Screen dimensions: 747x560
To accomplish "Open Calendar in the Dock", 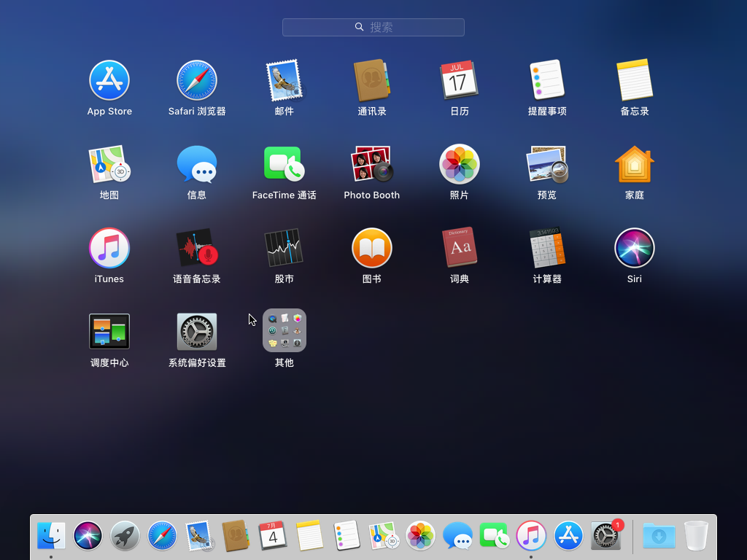I will tap(273, 536).
